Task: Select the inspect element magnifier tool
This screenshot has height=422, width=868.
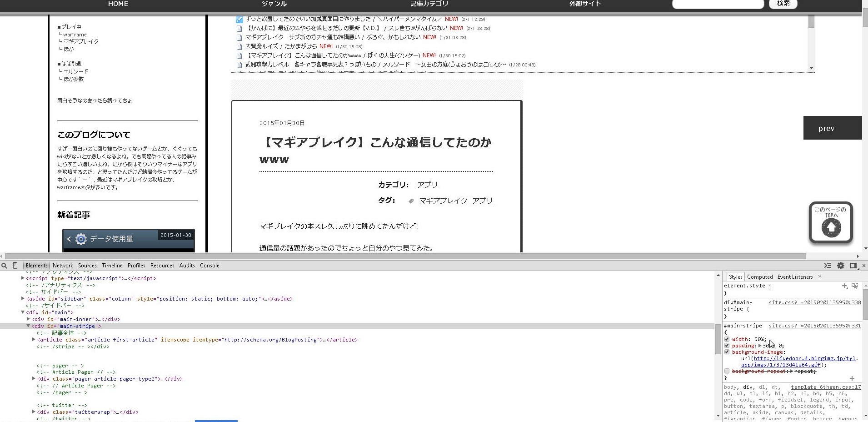Action: pyautogui.click(x=5, y=266)
